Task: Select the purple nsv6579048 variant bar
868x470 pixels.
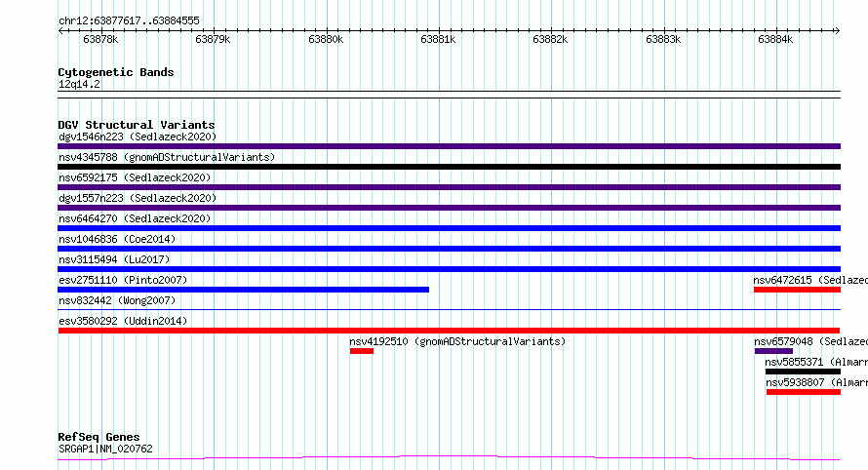Action: 773,351
